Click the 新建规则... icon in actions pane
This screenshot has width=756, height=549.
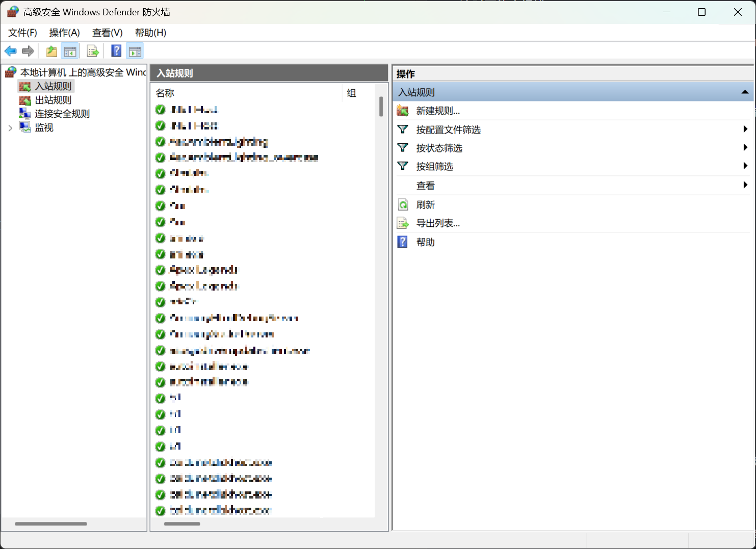pos(403,111)
